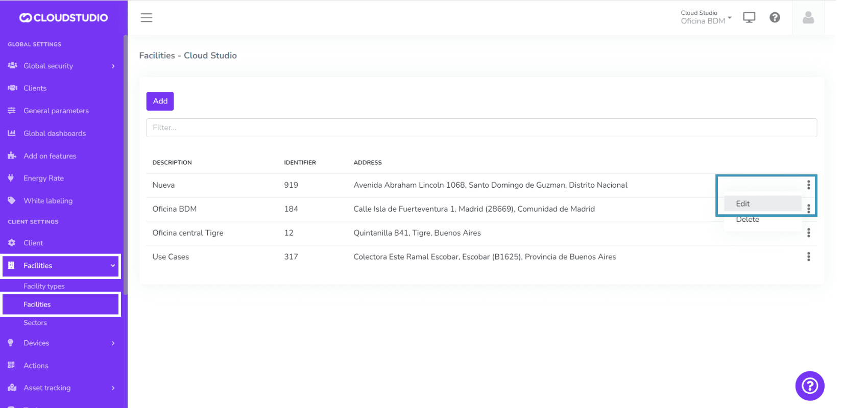Open options menu for Use Cases row

[x=809, y=257]
